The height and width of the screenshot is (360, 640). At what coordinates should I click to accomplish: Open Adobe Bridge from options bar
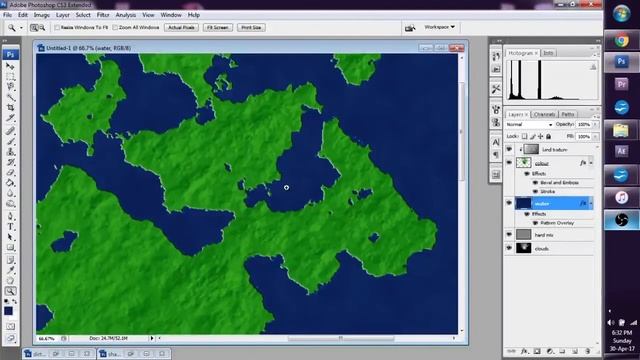pyautogui.click(x=410, y=27)
